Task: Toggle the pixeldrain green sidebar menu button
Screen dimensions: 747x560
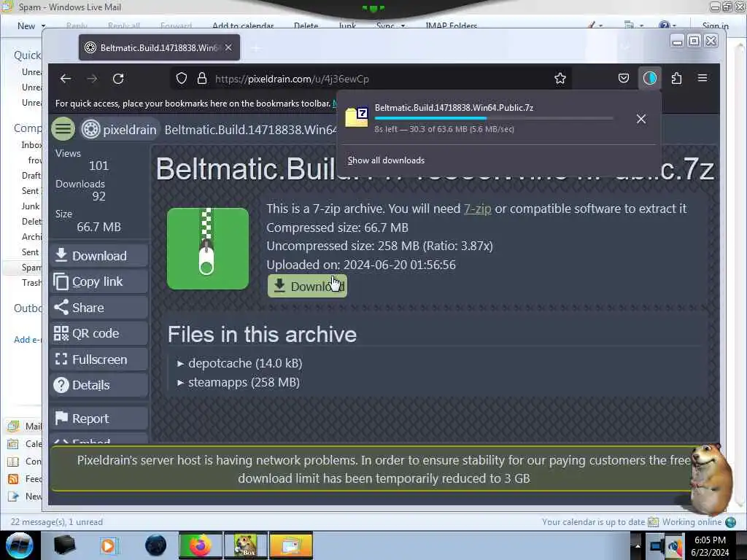Action: (63, 129)
